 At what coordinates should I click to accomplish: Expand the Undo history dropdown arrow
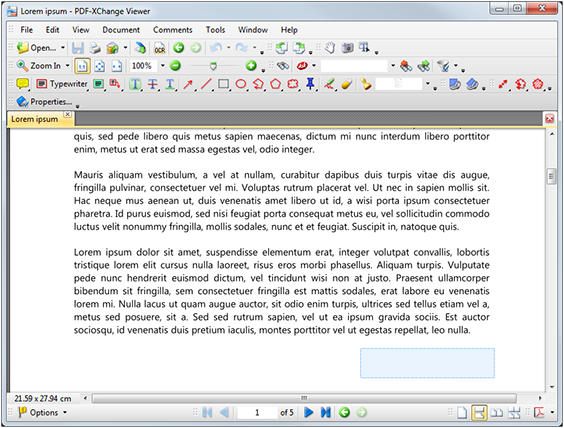pyautogui.click(x=228, y=47)
